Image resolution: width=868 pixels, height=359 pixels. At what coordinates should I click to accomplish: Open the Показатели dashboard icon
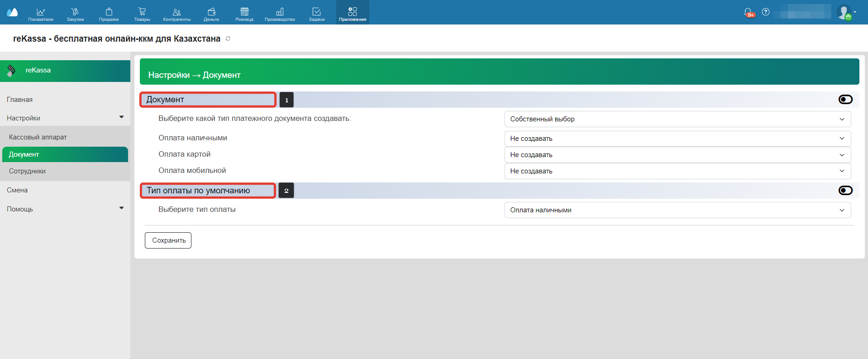coord(41,13)
